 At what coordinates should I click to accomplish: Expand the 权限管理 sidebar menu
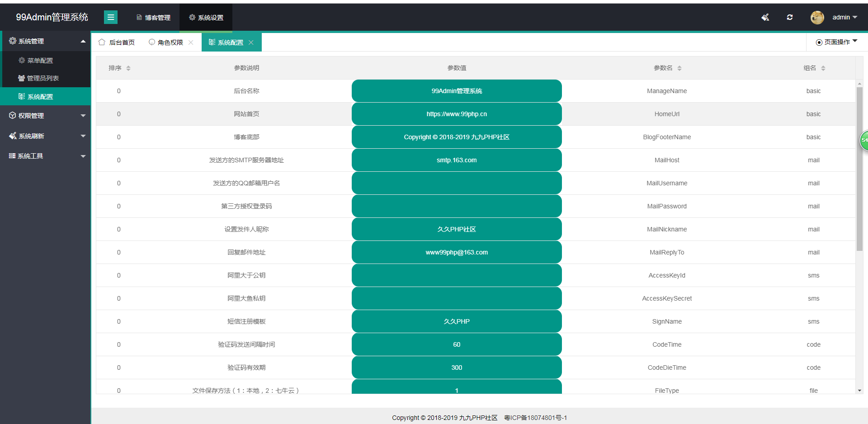(x=45, y=116)
